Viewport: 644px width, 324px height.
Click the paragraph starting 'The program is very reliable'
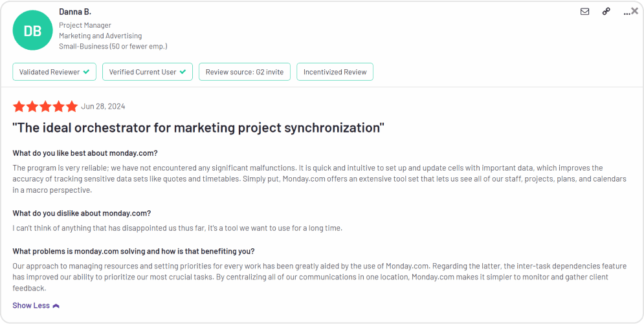pos(320,179)
